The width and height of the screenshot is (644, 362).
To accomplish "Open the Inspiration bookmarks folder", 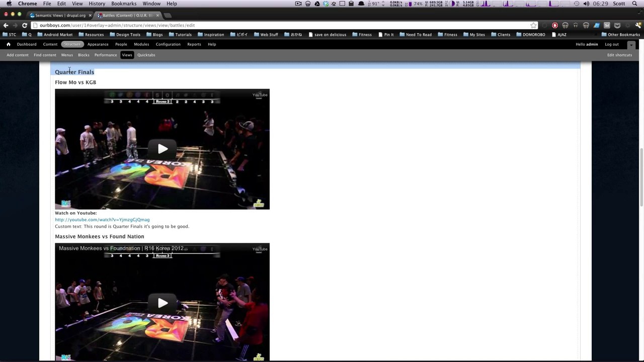I will click(x=211, y=35).
